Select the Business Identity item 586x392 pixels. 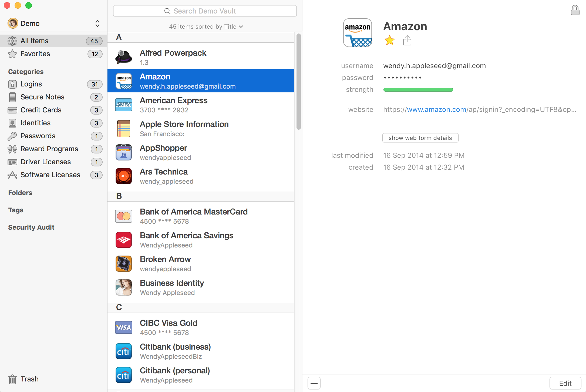201,287
